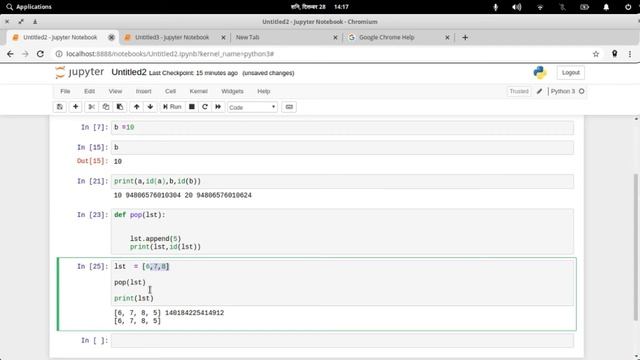Copy selected cells using the toolbar icon

click(x=106, y=107)
